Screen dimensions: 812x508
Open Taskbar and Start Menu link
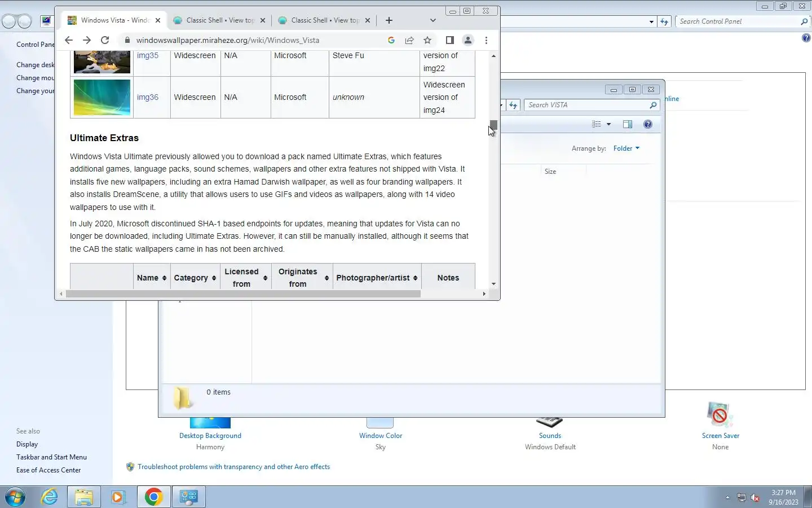click(51, 457)
